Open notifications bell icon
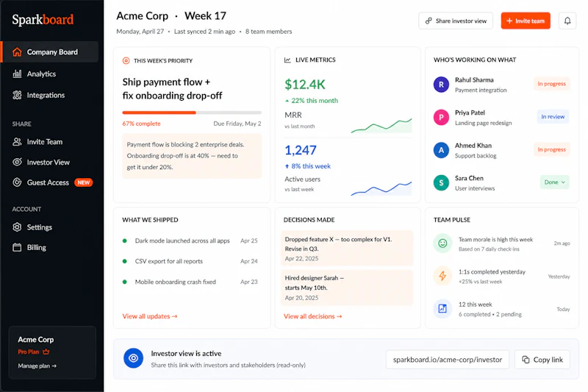 (x=567, y=21)
